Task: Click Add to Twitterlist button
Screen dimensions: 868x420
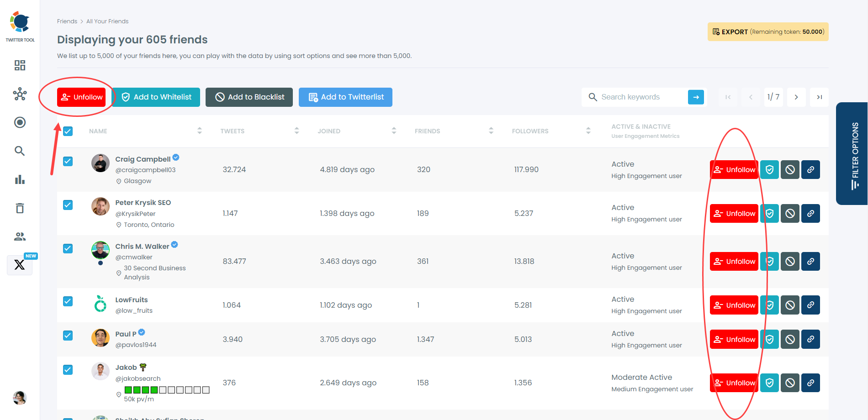Action: (345, 97)
